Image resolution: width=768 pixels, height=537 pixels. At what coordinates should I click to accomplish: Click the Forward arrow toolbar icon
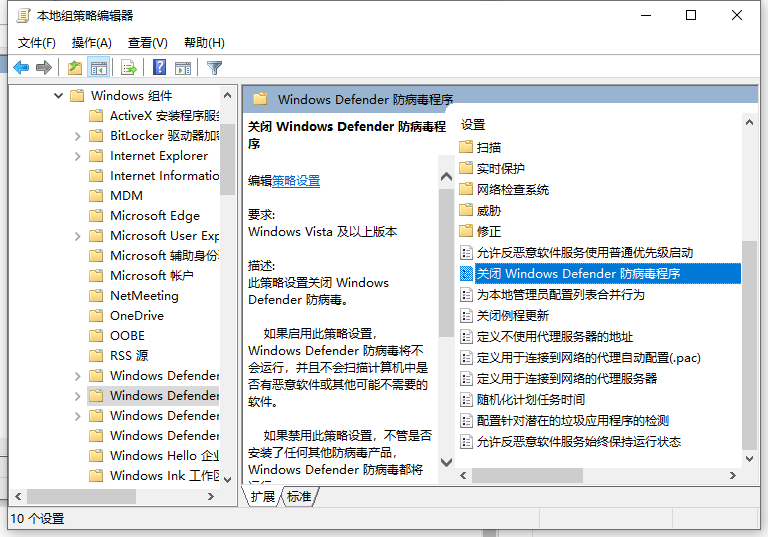coord(44,68)
